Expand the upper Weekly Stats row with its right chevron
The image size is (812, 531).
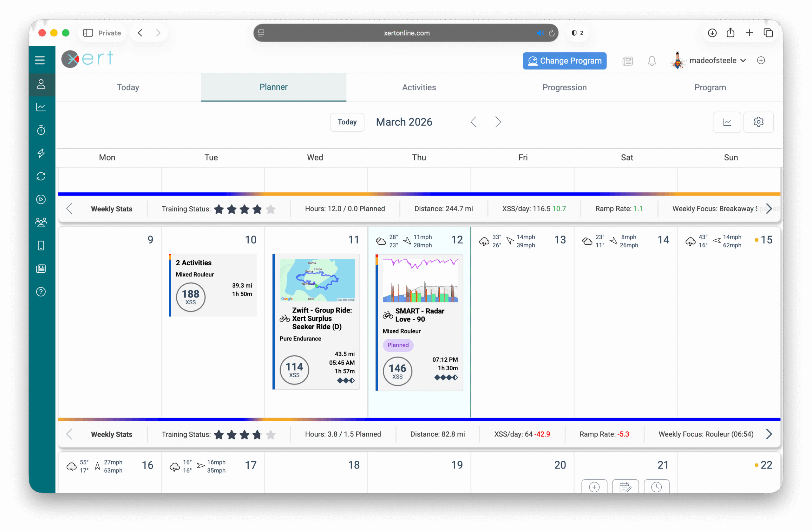click(769, 209)
